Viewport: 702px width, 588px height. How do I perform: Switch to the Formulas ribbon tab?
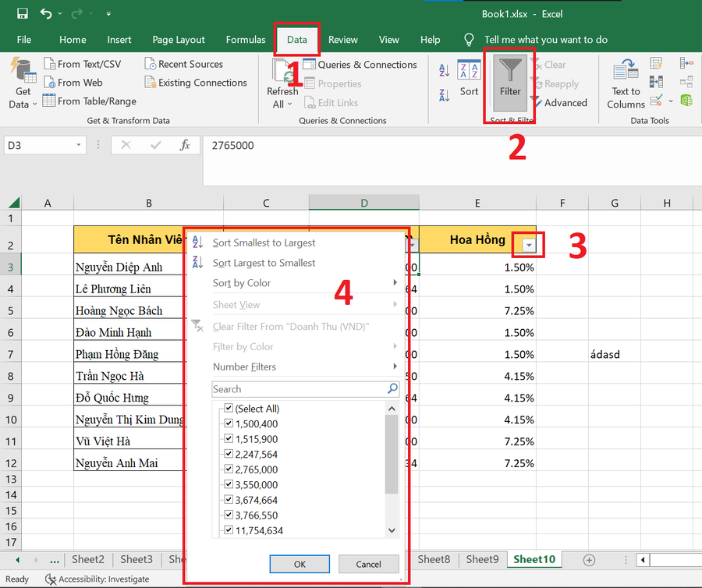pyautogui.click(x=246, y=40)
